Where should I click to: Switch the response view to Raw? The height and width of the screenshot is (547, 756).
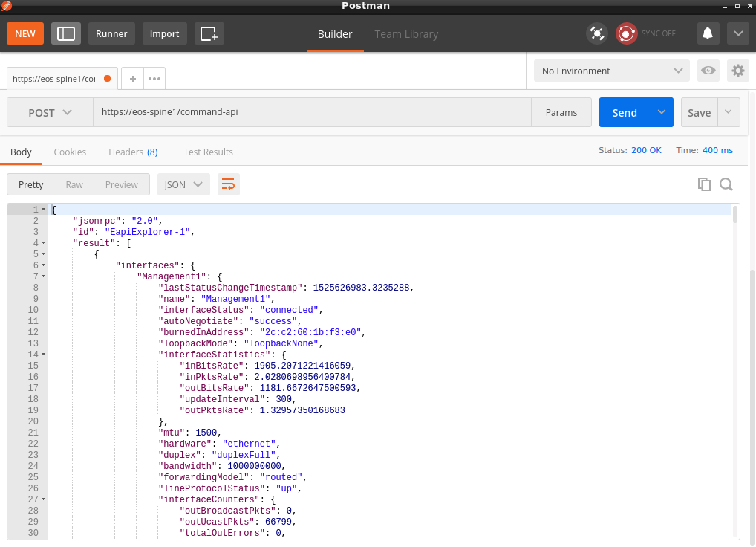(x=74, y=184)
